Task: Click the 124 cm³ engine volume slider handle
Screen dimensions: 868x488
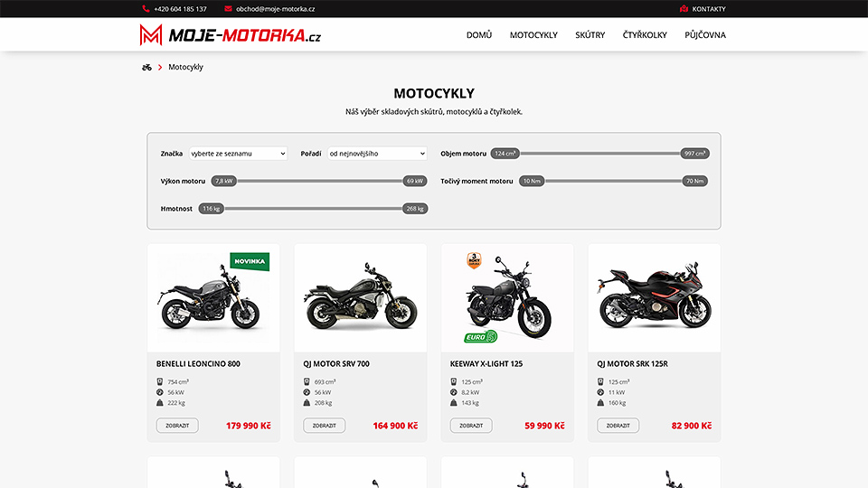Action: (x=505, y=154)
